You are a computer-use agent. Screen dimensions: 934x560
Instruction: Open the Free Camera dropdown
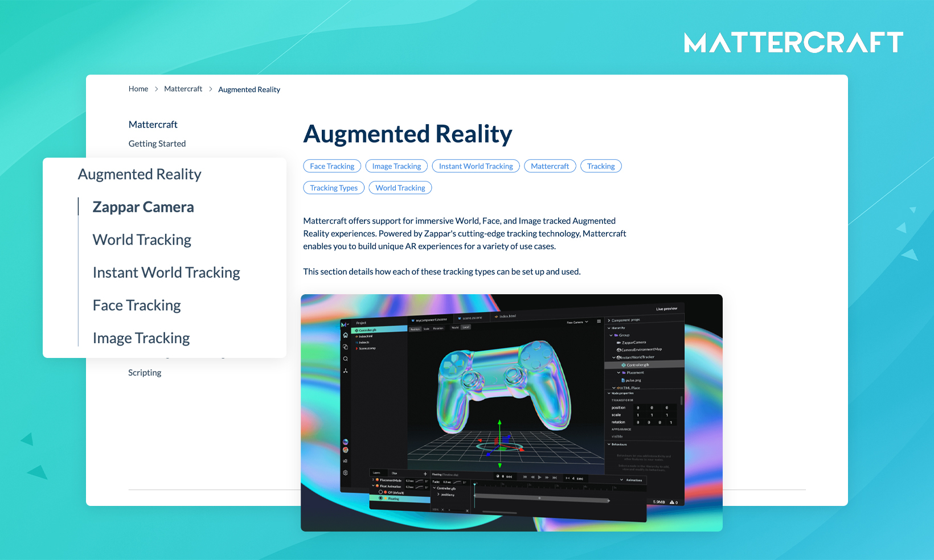[x=577, y=322]
